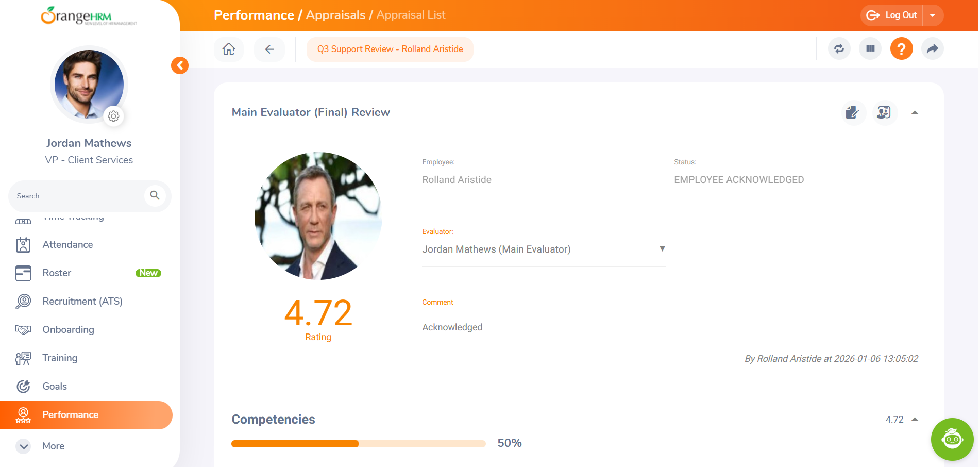Click the share arrow icon
The width and height of the screenshot is (980, 467).
tap(932, 49)
